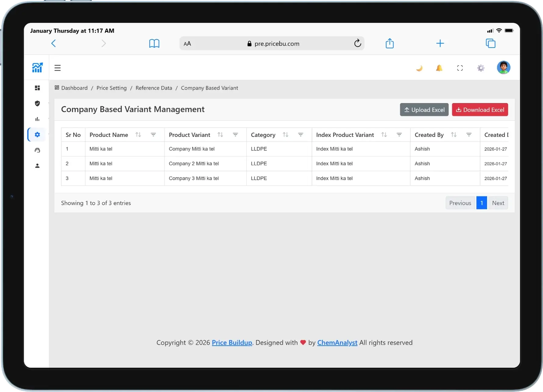The width and height of the screenshot is (543, 392).
Task: Open the ChemAnalyst link in footer
Action: (x=337, y=343)
